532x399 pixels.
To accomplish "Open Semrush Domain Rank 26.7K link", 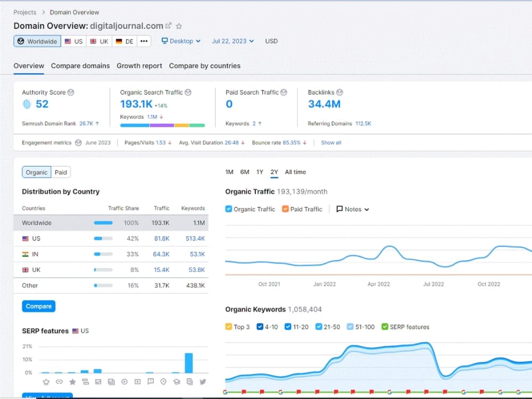I will click(x=86, y=123).
